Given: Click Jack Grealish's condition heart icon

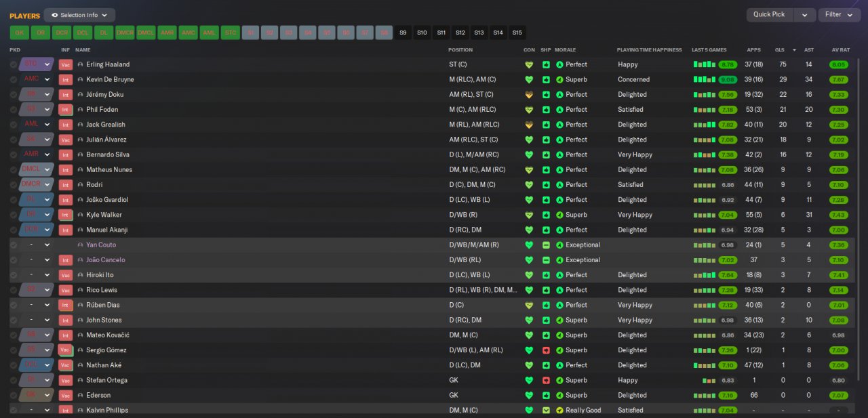Looking at the screenshot, I should coord(529,125).
